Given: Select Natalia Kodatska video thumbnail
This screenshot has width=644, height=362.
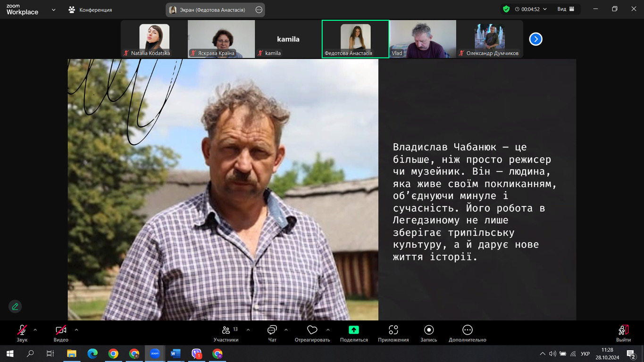Looking at the screenshot, I should pos(154,39).
